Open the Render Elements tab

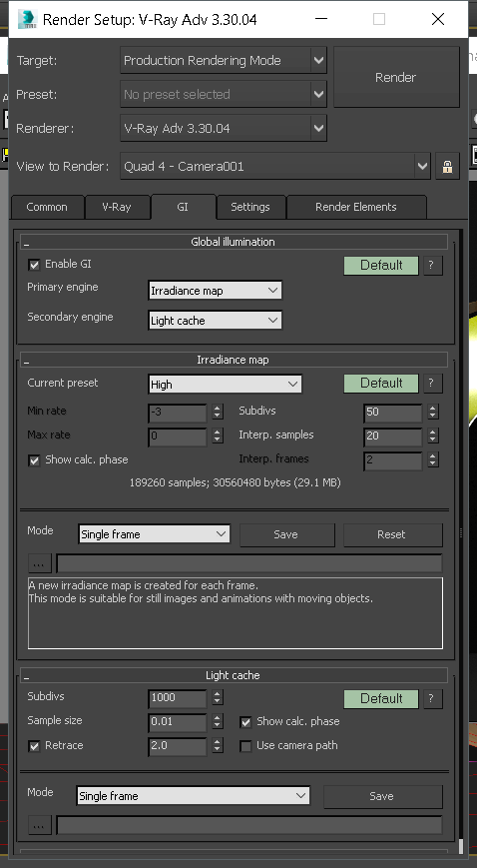tap(356, 207)
